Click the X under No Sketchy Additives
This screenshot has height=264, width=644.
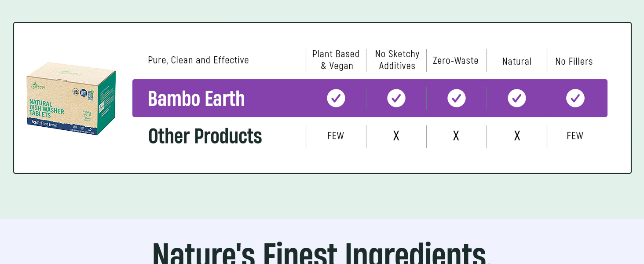click(x=396, y=136)
